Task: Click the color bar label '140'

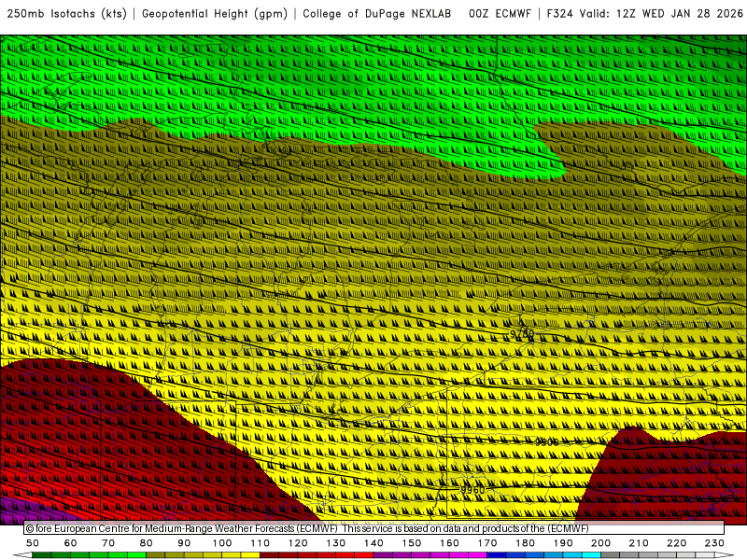Action: tap(373, 543)
